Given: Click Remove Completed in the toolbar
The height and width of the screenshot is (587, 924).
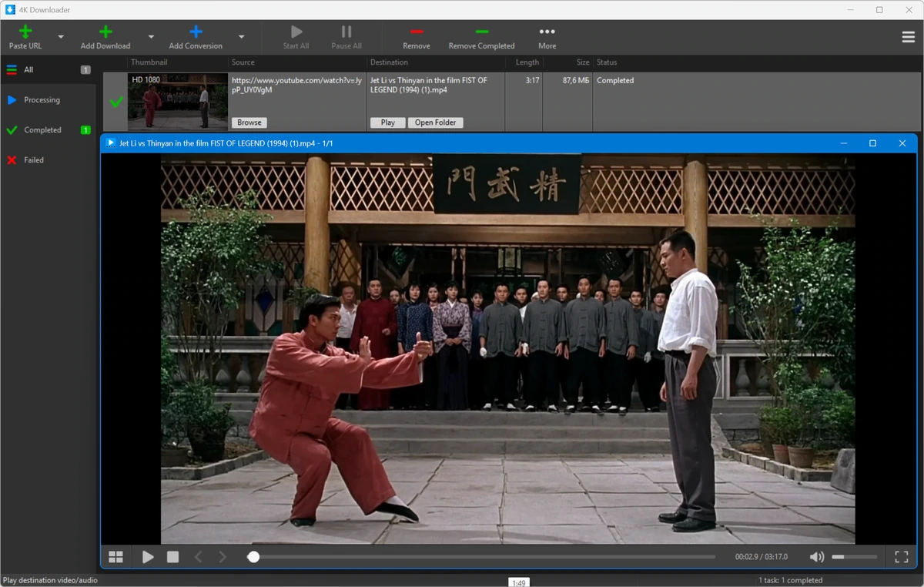Looking at the screenshot, I should tap(481, 37).
